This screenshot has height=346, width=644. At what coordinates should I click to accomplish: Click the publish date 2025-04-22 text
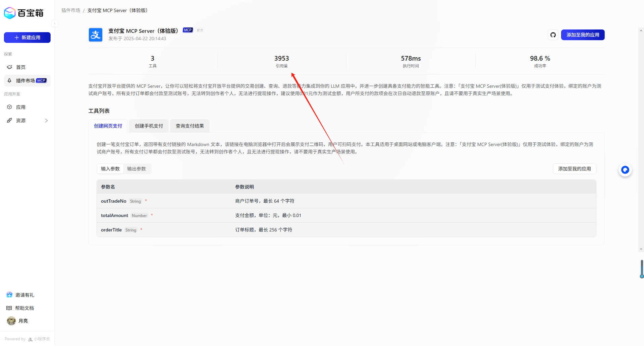coord(137,39)
